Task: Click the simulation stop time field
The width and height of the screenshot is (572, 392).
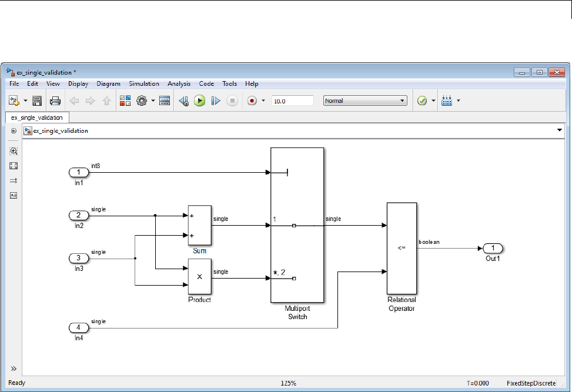Action: [x=292, y=100]
